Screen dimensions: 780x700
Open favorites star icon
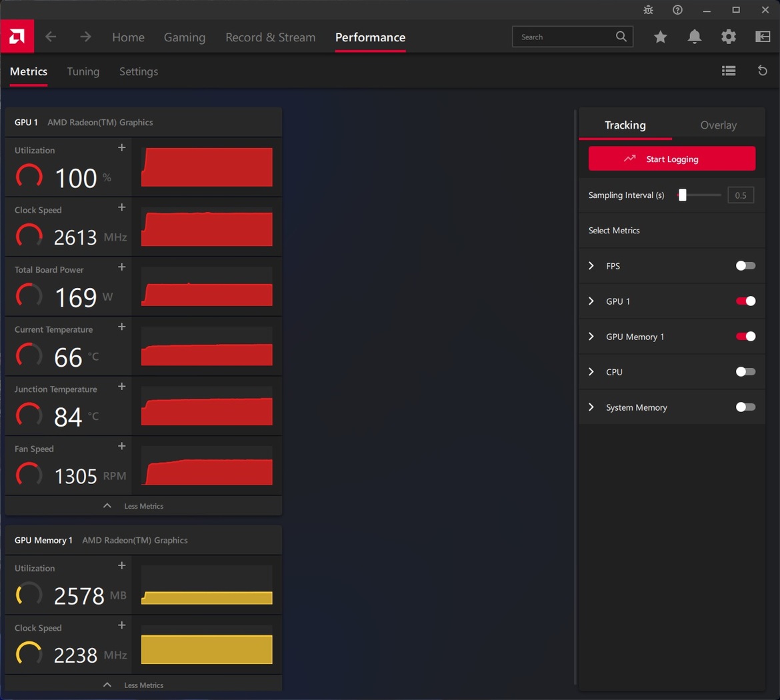660,36
